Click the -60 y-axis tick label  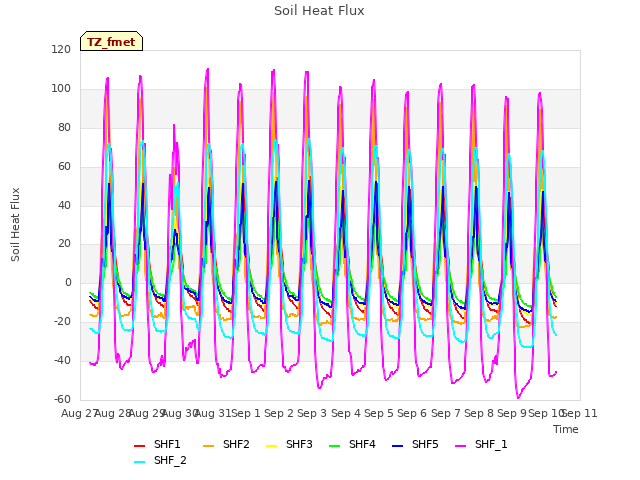click(x=62, y=399)
